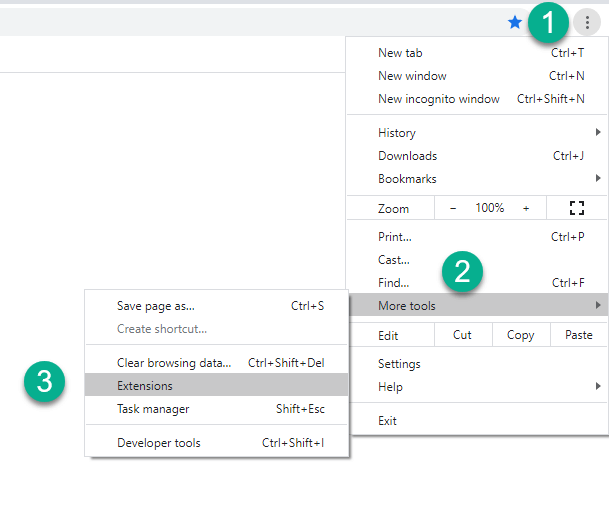Open the More tools menu item
The height and width of the screenshot is (520, 609).
click(478, 305)
